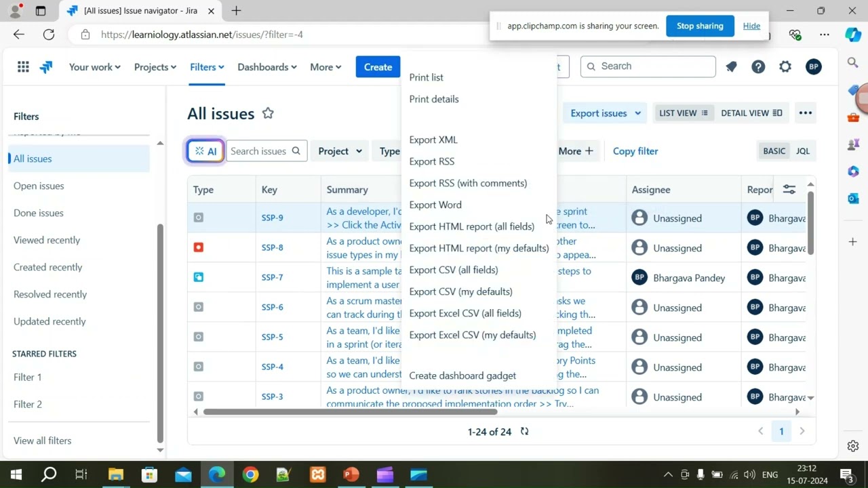Open Open issues filter in sidebar
The height and width of the screenshot is (488, 868).
[x=39, y=186]
